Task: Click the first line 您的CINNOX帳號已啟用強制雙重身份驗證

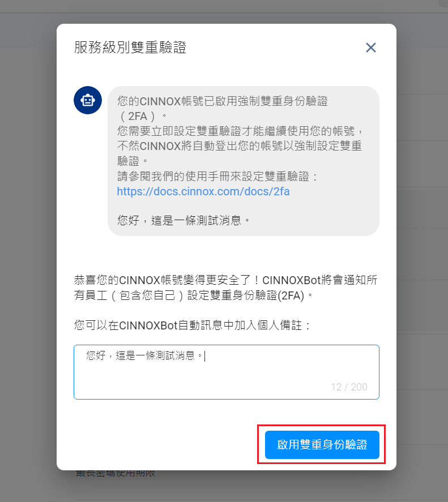Action: pyautogui.click(x=223, y=101)
